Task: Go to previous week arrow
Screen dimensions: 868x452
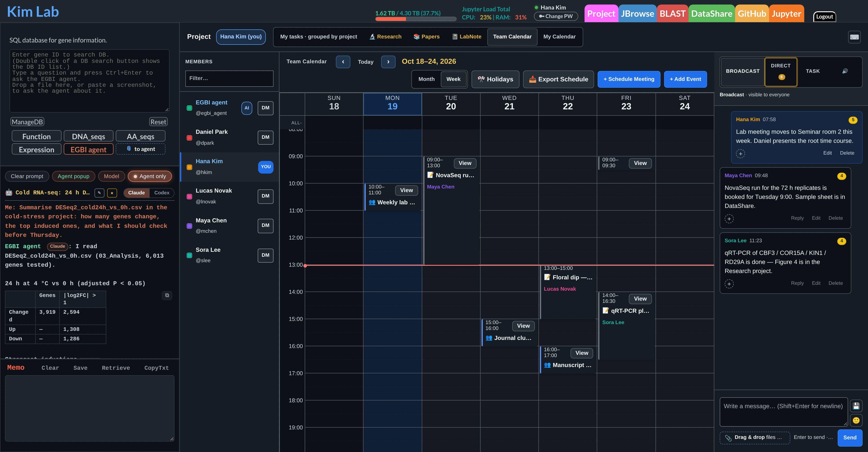Action: pyautogui.click(x=343, y=62)
